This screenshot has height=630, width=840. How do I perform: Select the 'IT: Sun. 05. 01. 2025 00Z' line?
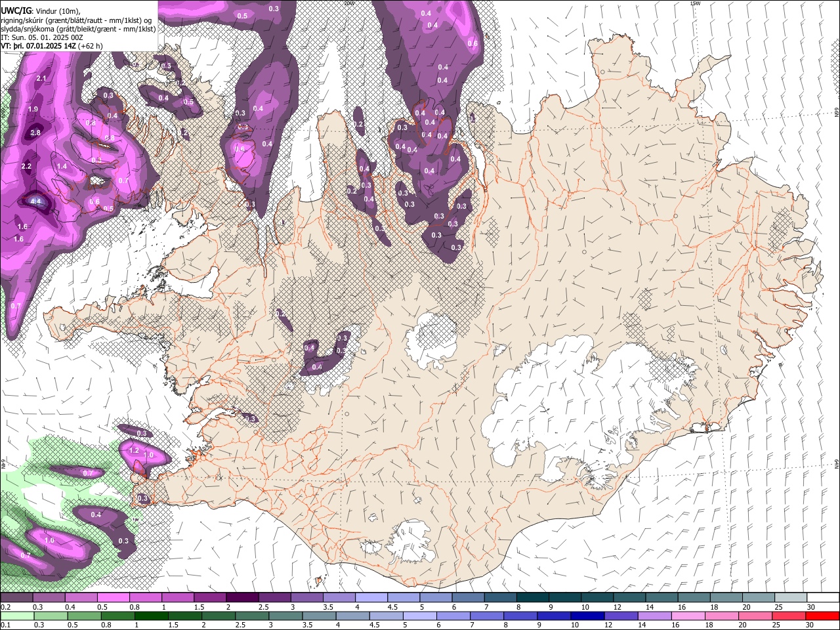click(42, 37)
